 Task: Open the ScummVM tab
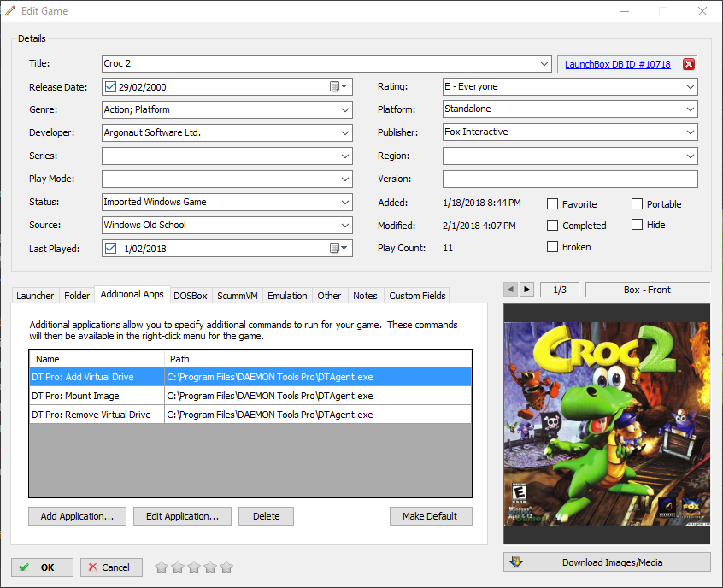pos(238,296)
